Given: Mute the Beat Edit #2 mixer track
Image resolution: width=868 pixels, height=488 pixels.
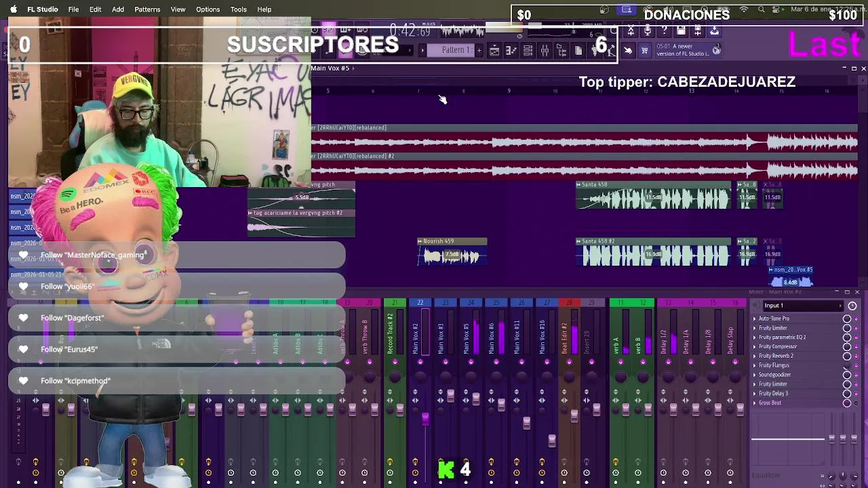Looking at the screenshot, I should point(568,362).
